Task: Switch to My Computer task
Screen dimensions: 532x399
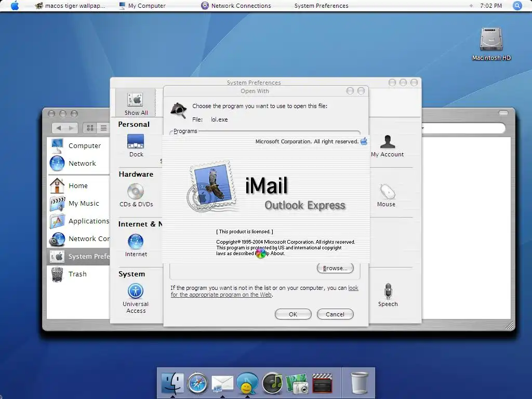Action: [x=142, y=5]
